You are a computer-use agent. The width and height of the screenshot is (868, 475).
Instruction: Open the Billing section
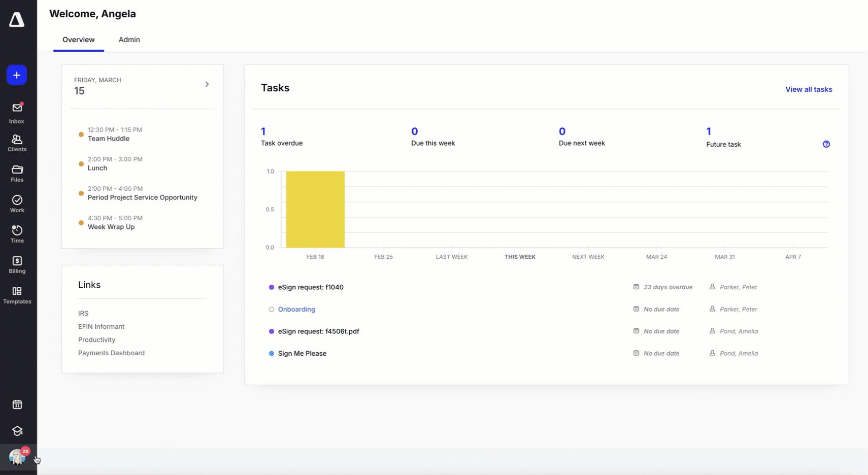(x=17, y=265)
